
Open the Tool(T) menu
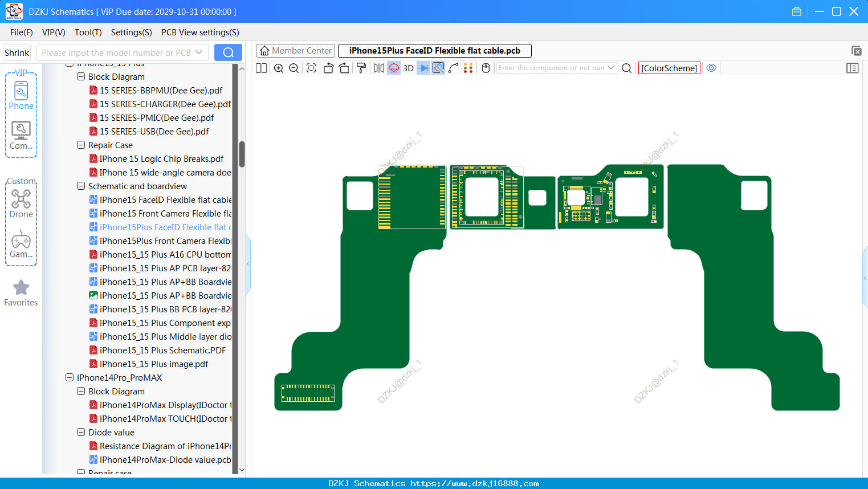tap(88, 32)
